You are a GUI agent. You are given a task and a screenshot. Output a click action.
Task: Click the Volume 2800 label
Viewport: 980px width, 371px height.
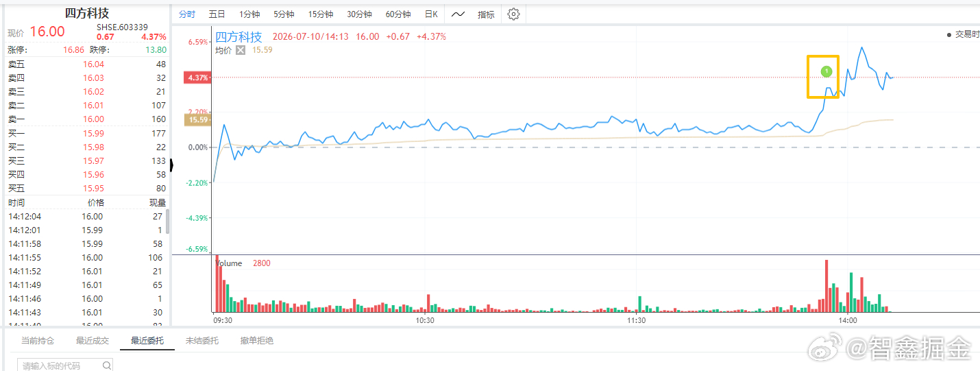(243, 263)
